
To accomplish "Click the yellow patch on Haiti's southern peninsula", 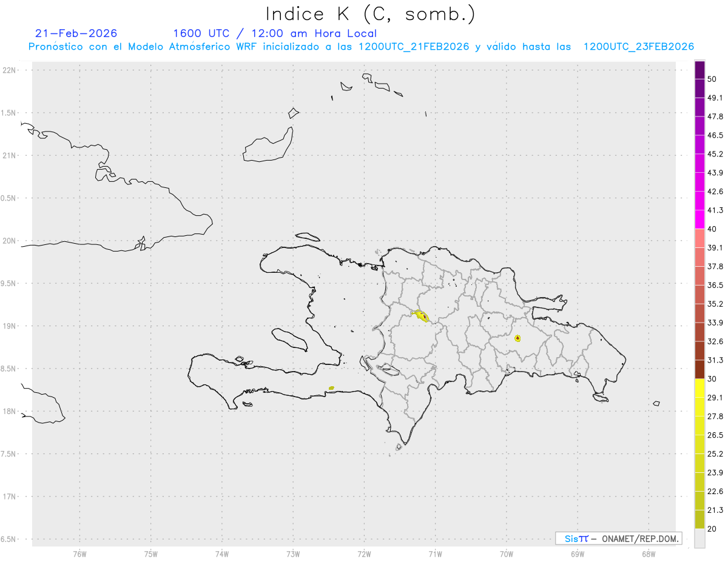I will 331,387.
